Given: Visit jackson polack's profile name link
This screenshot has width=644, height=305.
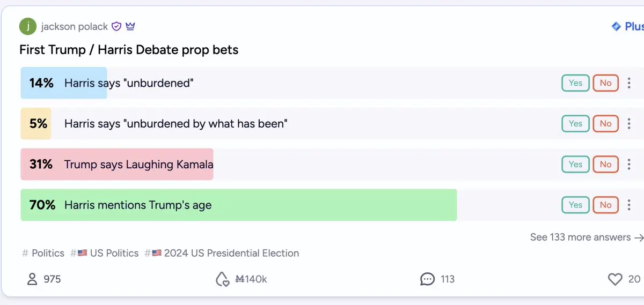Looking at the screenshot, I should [x=75, y=26].
